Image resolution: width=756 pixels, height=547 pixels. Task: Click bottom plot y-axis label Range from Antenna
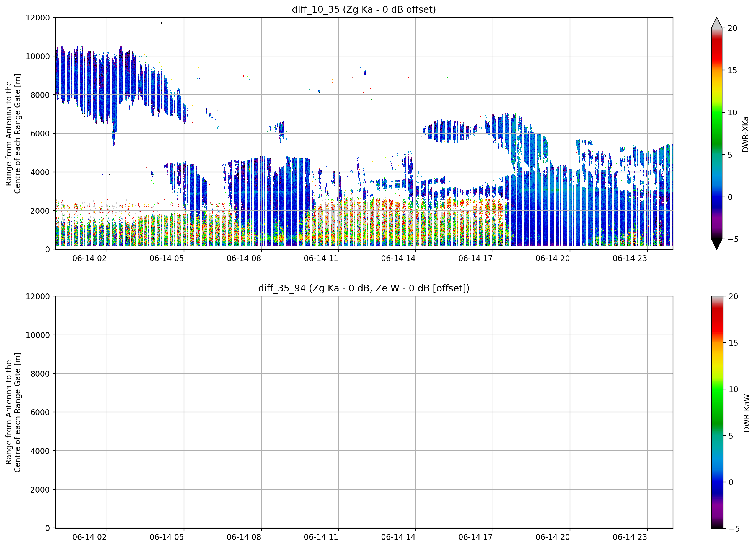(x=13, y=412)
